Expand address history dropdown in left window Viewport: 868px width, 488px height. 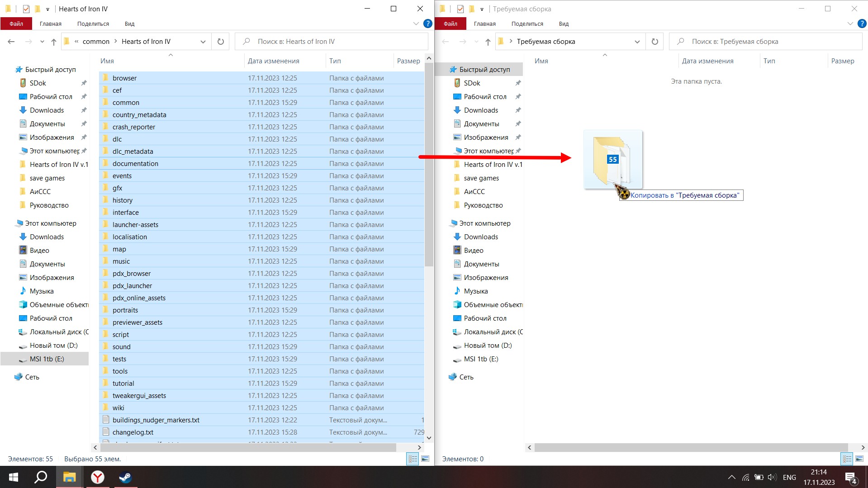pos(203,42)
